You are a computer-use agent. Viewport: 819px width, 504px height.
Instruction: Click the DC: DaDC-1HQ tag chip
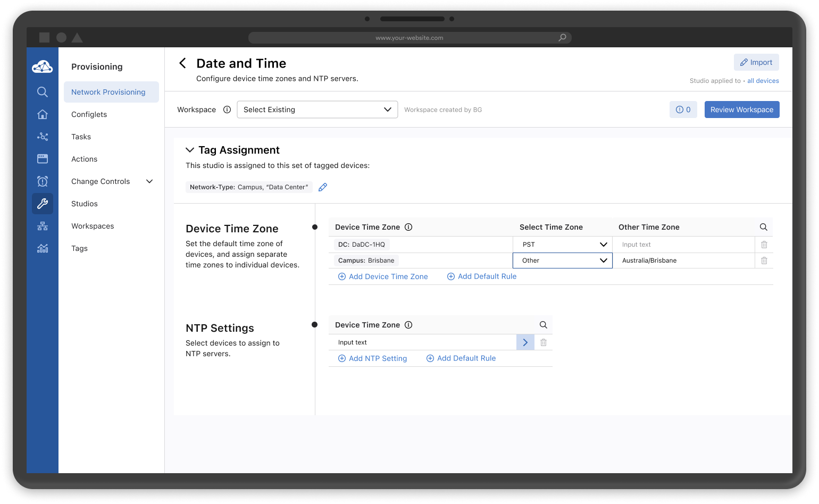tap(362, 245)
